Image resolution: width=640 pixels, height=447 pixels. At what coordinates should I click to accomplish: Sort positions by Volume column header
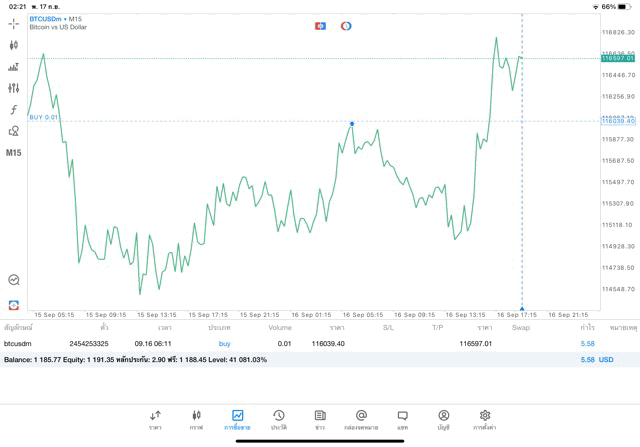point(280,327)
